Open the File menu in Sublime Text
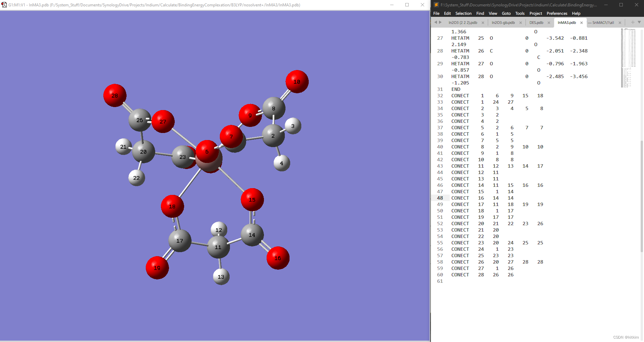The image size is (644, 342). 436,13
